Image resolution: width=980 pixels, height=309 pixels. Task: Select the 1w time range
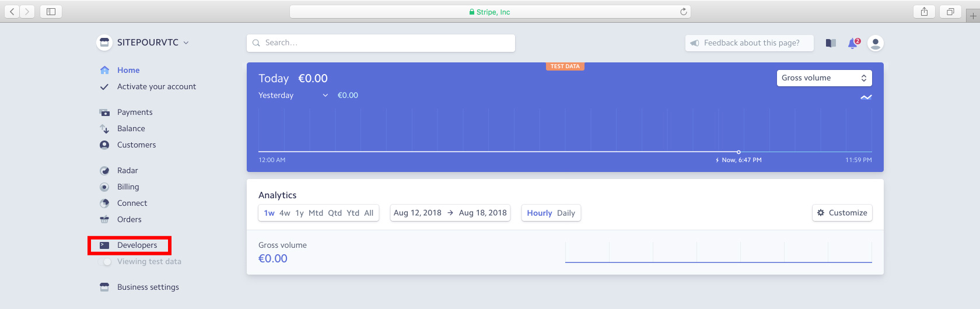tap(269, 213)
